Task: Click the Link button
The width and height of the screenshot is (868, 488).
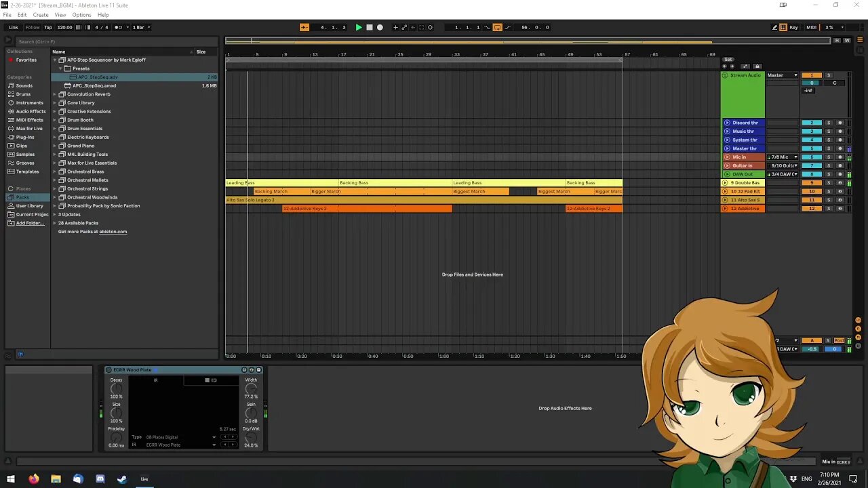Action: point(14,27)
